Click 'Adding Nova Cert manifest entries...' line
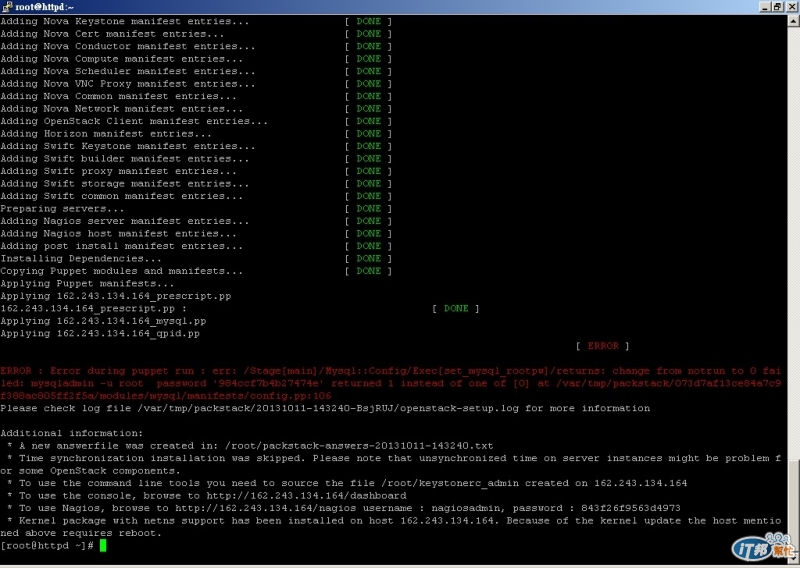The image size is (800, 568). click(112, 34)
